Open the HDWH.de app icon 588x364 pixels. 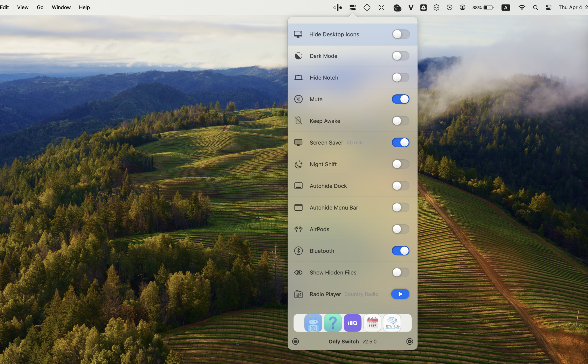tap(392, 323)
